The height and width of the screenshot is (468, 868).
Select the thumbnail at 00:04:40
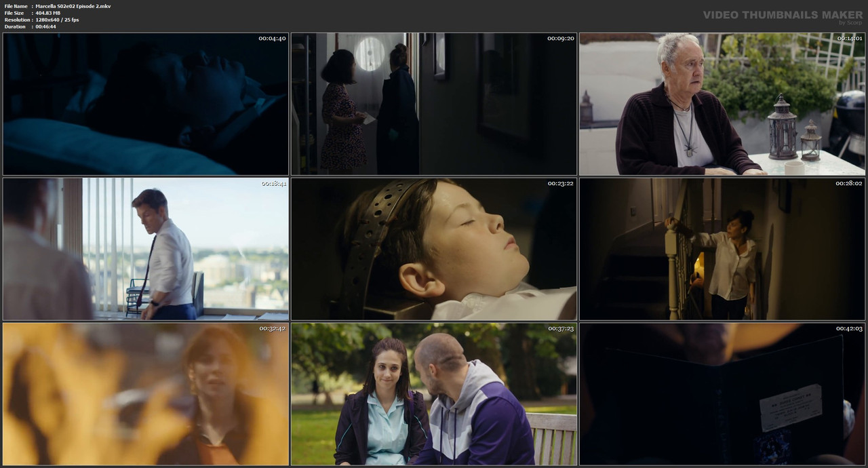146,104
